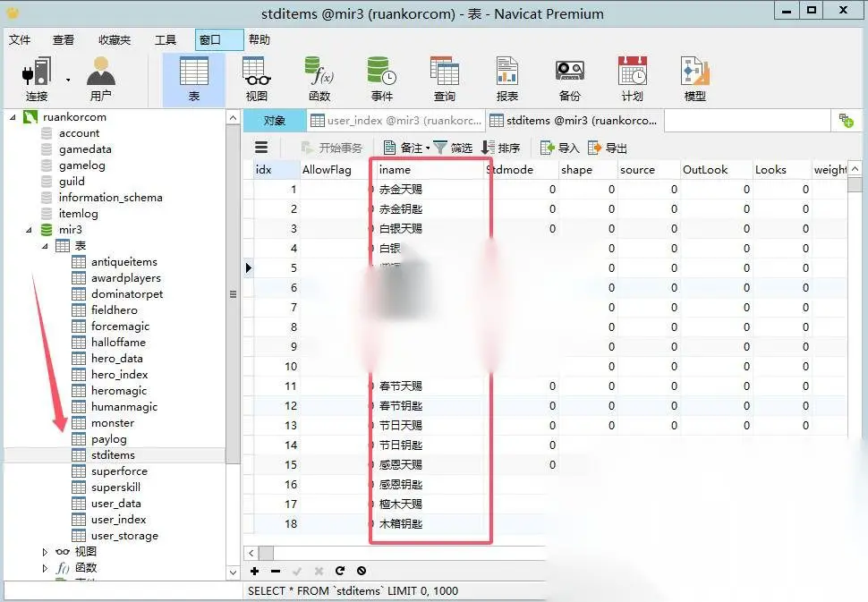868x602 pixels.
Task: Stop loading with the stop icon
Action: point(362,571)
